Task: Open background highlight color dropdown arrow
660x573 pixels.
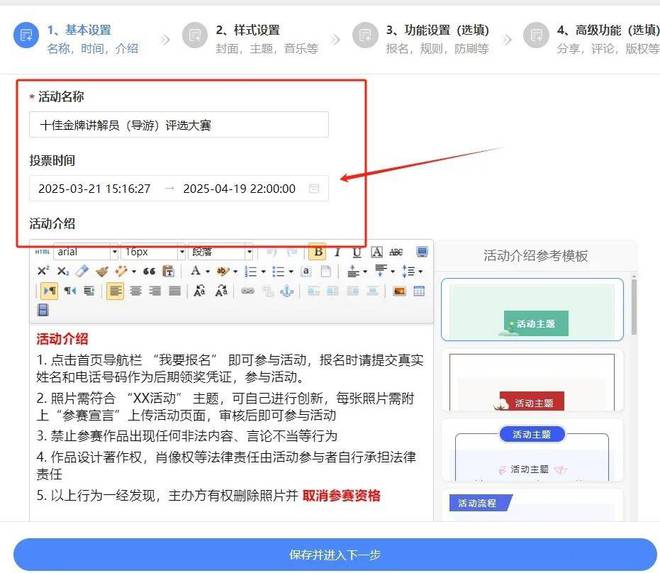Action: 235,272
